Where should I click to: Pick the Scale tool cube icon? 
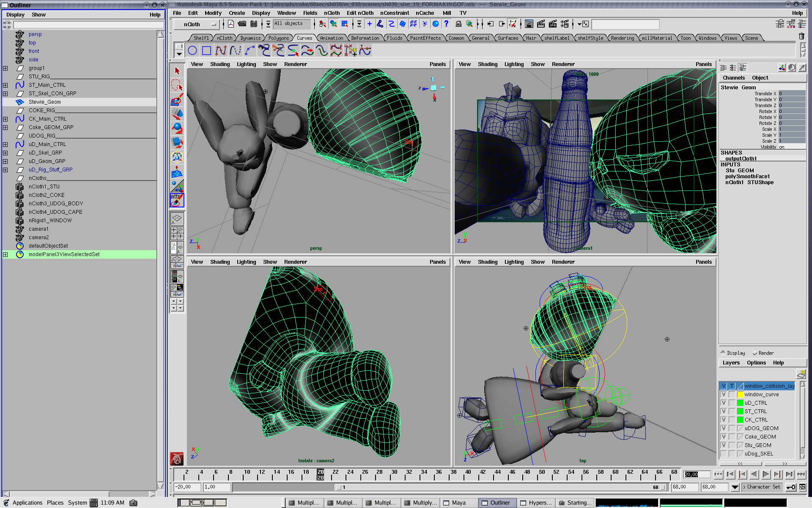click(177, 142)
